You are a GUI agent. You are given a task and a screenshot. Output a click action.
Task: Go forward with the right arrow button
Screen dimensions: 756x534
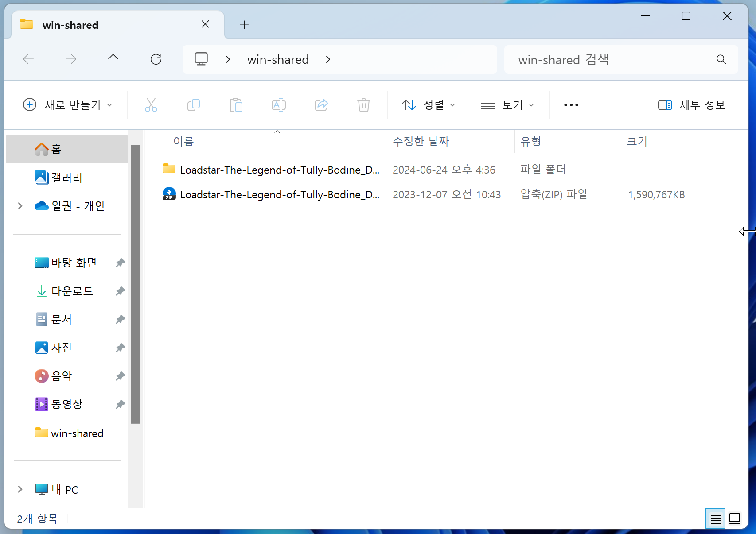coord(71,59)
